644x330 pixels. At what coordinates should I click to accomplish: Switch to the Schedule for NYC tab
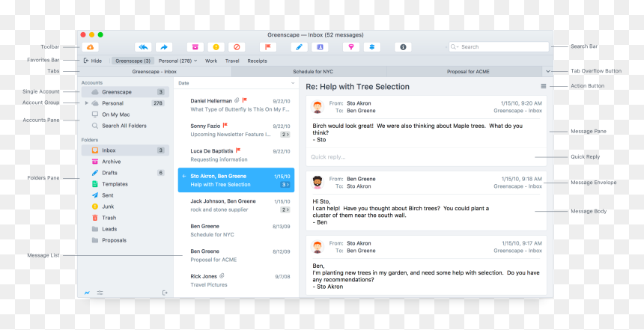[x=309, y=71]
